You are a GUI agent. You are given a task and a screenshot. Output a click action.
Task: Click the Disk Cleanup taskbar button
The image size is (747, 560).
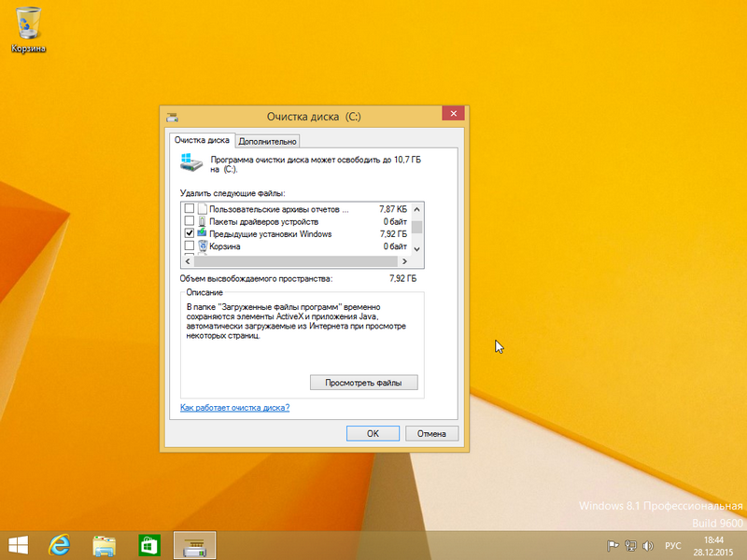click(194, 545)
